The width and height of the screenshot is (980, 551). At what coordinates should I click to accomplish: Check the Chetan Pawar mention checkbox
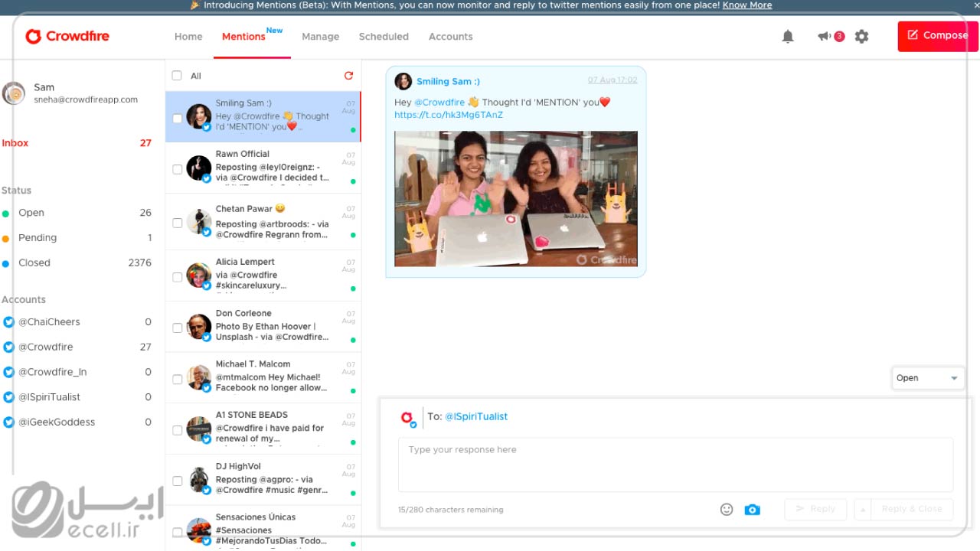(x=178, y=223)
